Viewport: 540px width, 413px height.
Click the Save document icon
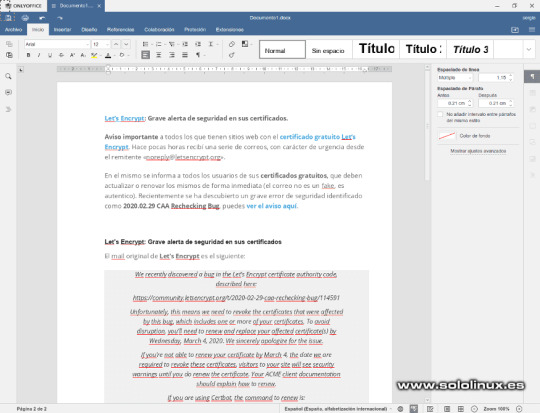pos(8,18)
